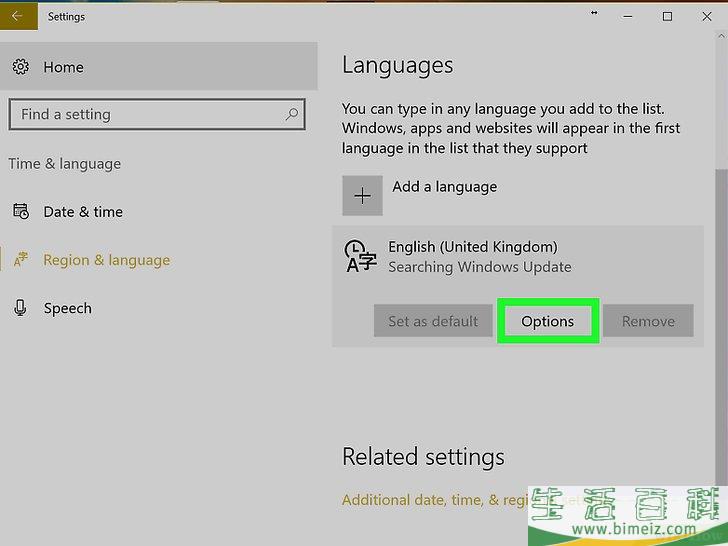This screenshot has width=728, height=546.
Task: Select the English (United Kingdom) language entry
Action: coord(518,257)
